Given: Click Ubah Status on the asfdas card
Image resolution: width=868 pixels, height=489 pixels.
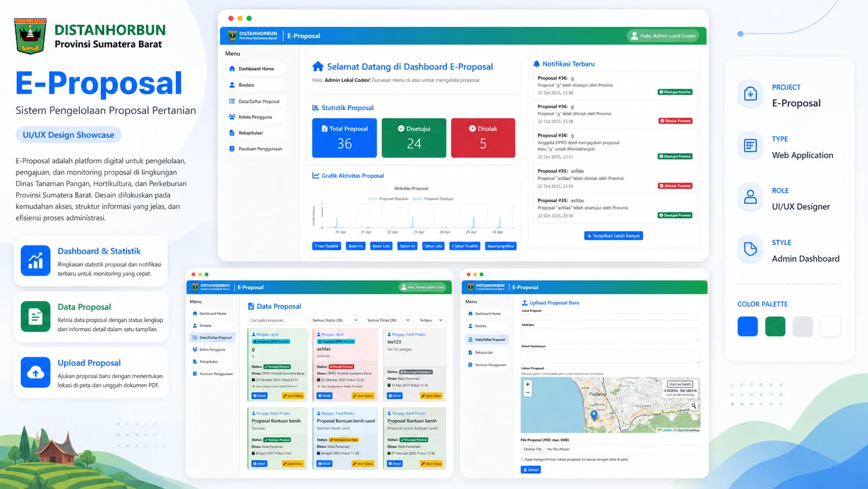Looking at the screenshot, I should 362,396.
